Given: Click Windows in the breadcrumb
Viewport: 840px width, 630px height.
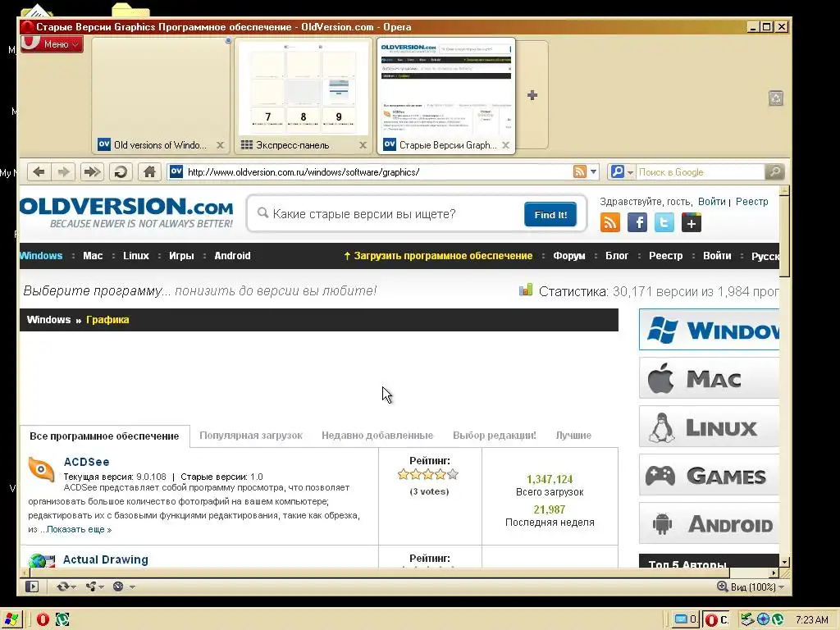Looking at the screenshot, I should point(48,320).
